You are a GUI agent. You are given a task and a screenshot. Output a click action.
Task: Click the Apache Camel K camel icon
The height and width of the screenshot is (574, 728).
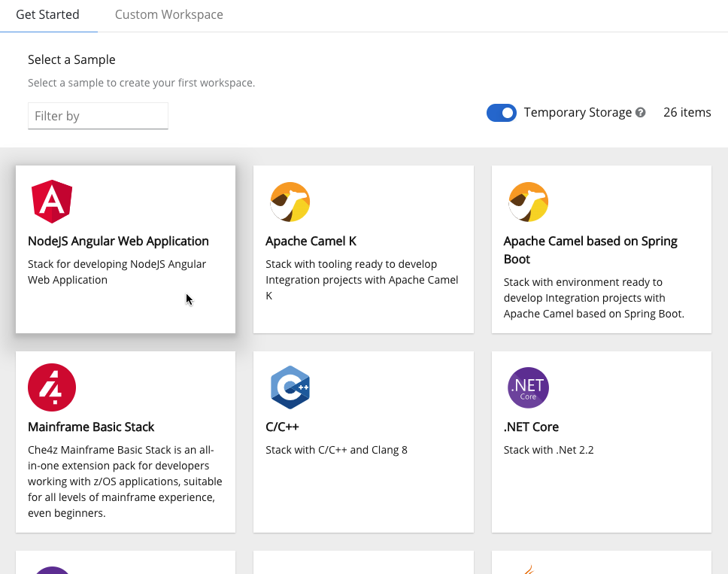click(290, 202)
